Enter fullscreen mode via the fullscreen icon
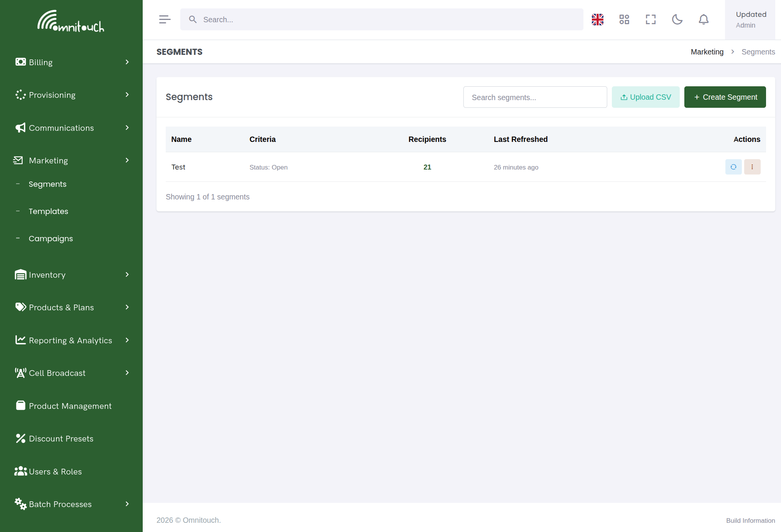 coord(651,20)
